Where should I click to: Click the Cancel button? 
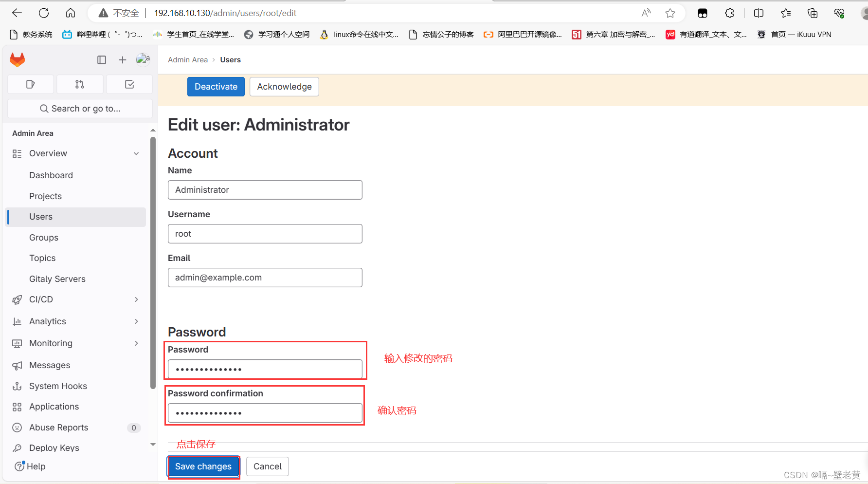pyautogui.click(x=268, y=466)
